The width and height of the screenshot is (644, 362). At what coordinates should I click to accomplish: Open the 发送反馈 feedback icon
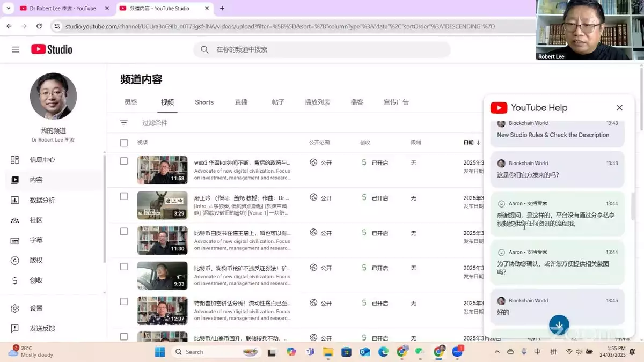15,328
